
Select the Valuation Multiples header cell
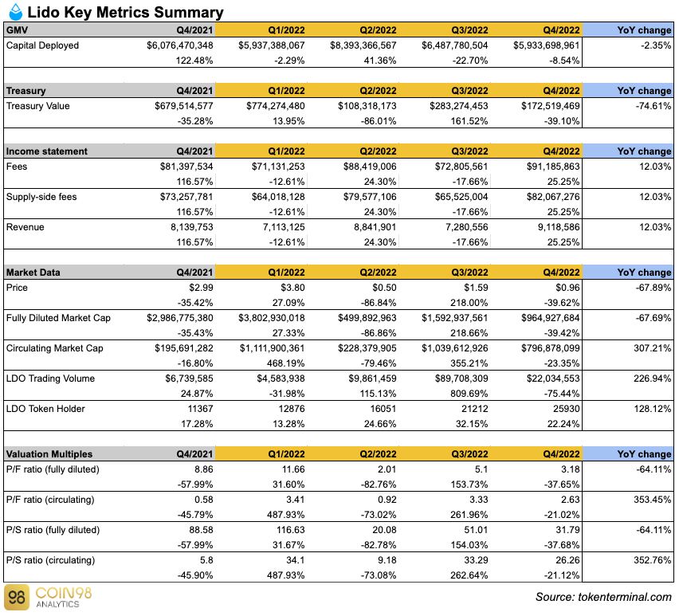pyautogui.click(x=49, y=453)
